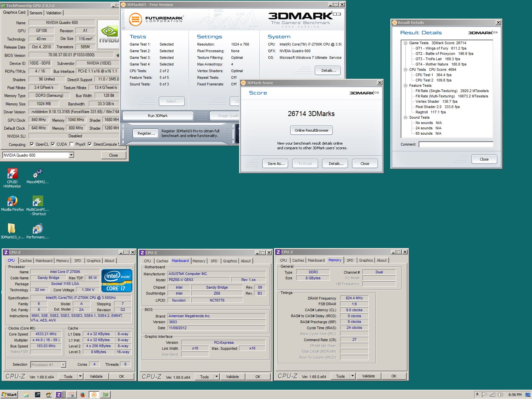
Task: Toggle the DirectCompute checkbox in GPU-Z
Action: tap(90, 144)
